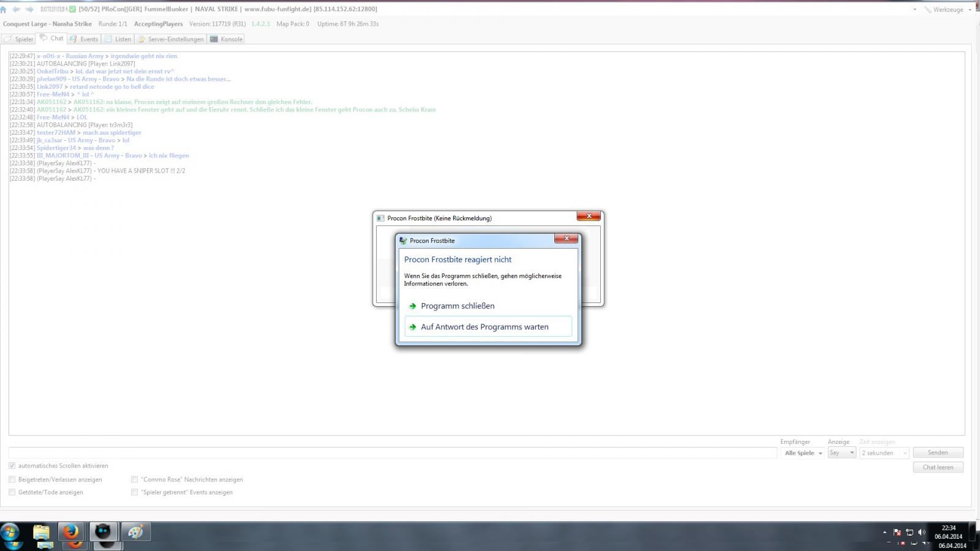
Task: Open the Events tab
Action: click(x=84, y=39)
